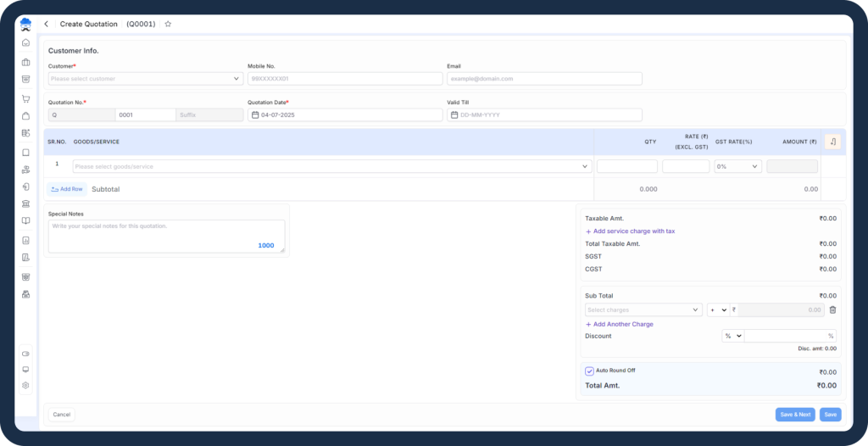Click the Save button

tap(831, 415)
